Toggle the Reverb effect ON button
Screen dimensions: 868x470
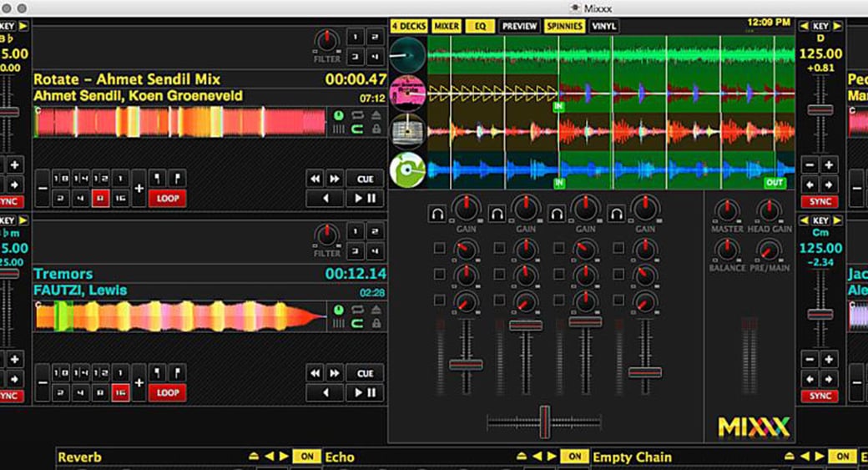(x=307, y=457)
